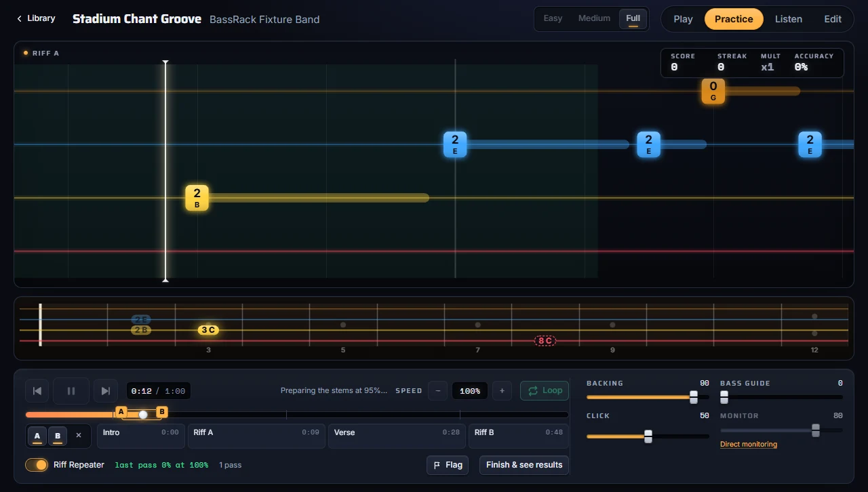Select Medium difficulty
This screenshot has width=868, height=492.
click(594, 18)
